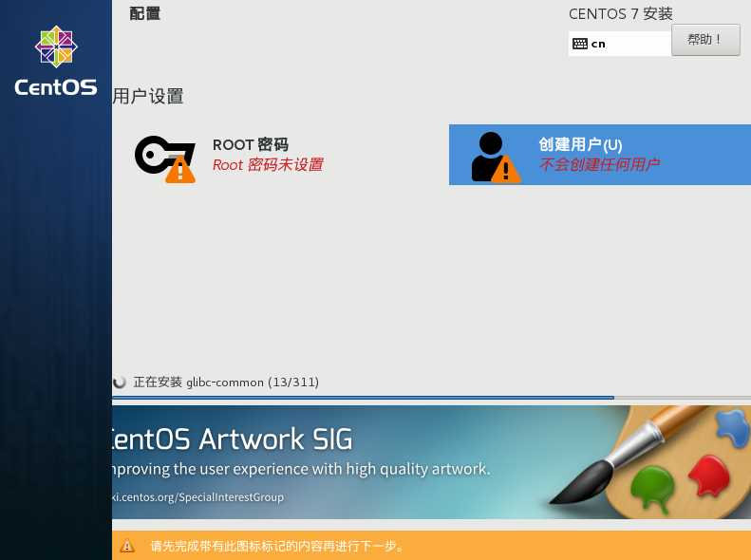
Task: Open the ROOT password key icon
Action: (165, 159)
